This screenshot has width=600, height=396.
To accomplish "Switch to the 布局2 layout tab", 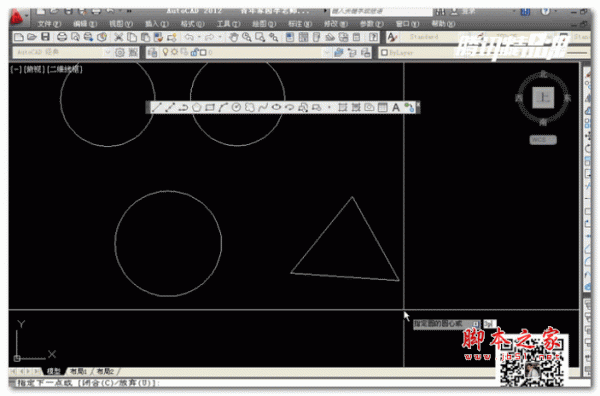I will pyautogui.click(x=105, y=371).
